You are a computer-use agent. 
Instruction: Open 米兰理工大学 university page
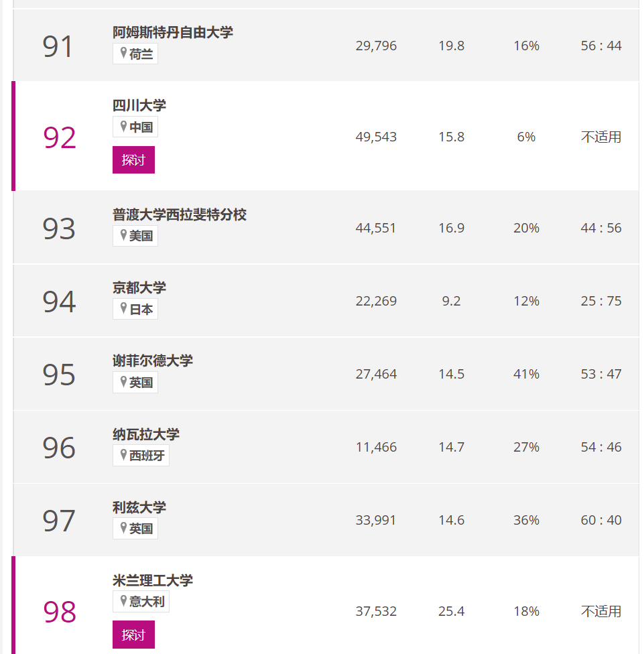pyautogui.click(x=153, y=580)
